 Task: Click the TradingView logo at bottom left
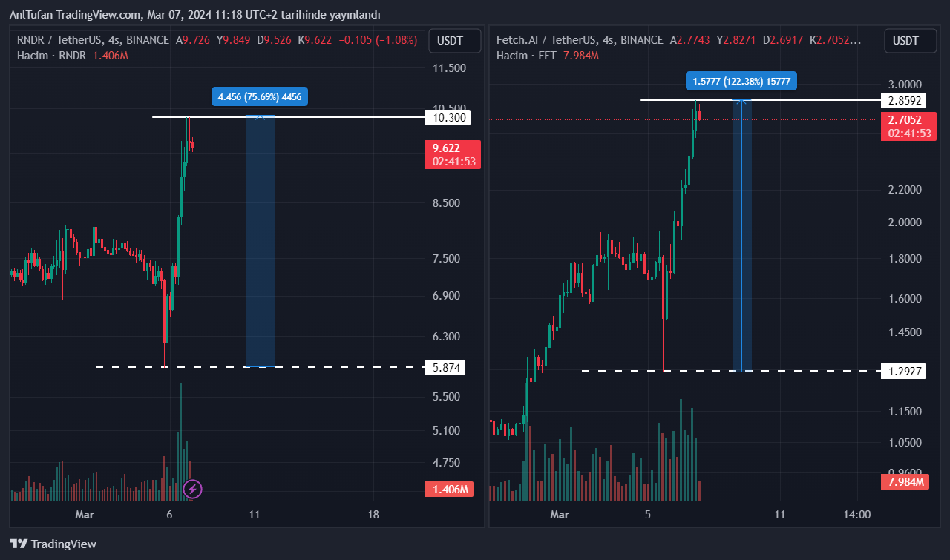click(x=53, y=544)
